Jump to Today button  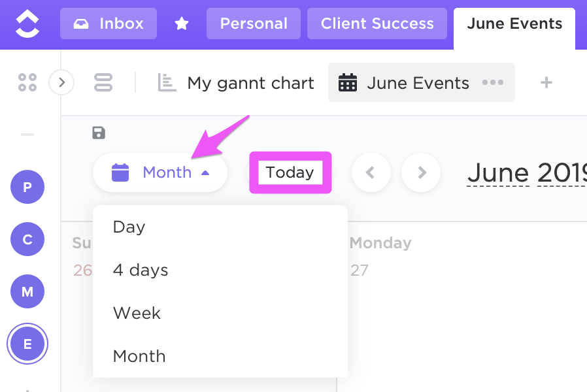(x=290, y=172)
